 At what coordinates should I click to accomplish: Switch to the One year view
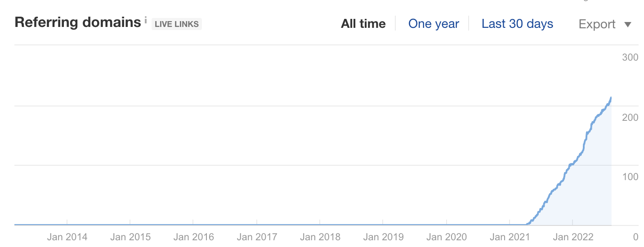(x=434, y=24)
